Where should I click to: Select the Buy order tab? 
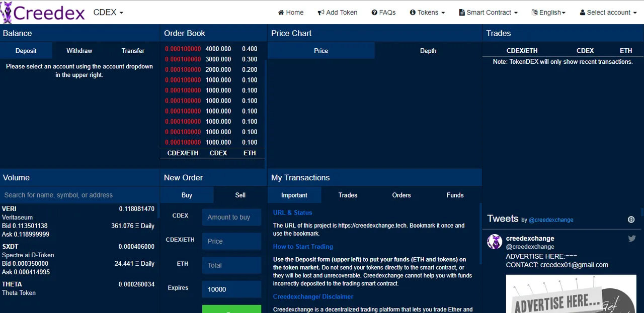pos(187,195)
